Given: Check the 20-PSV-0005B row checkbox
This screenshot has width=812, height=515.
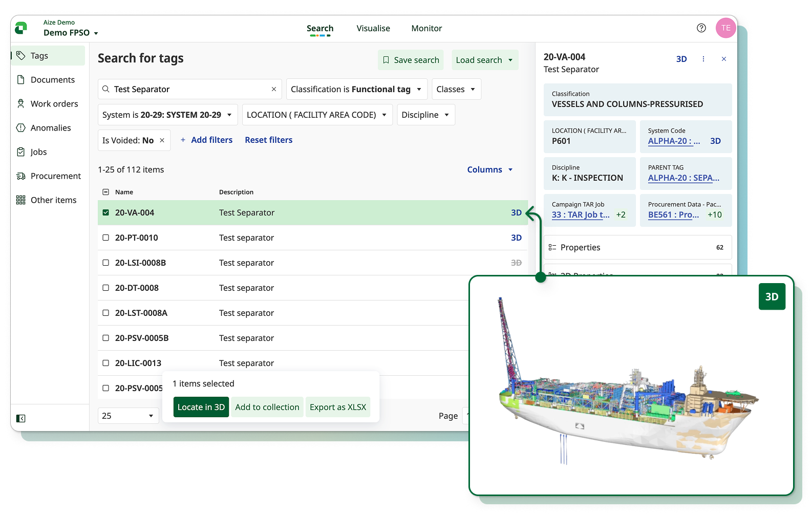Looking at the screenshot, I should (106, 338).
